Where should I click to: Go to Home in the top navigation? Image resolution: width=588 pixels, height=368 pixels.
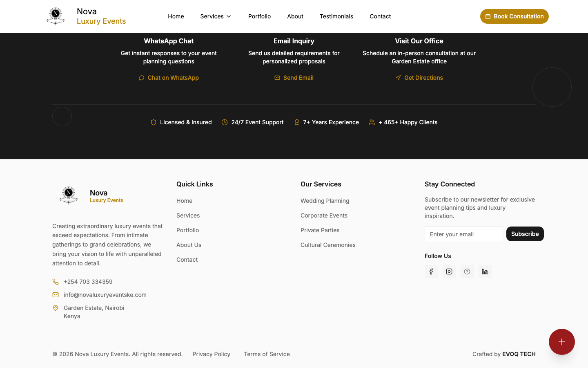[176, 16]
